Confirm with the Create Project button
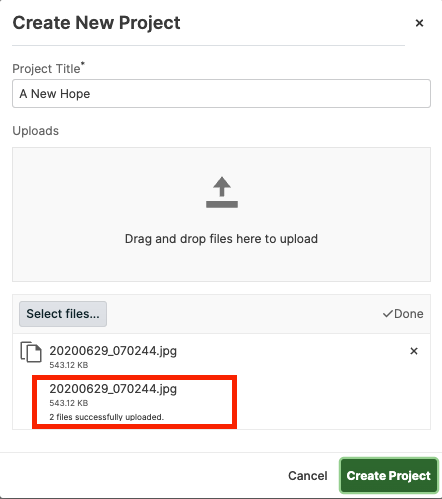 388,476
